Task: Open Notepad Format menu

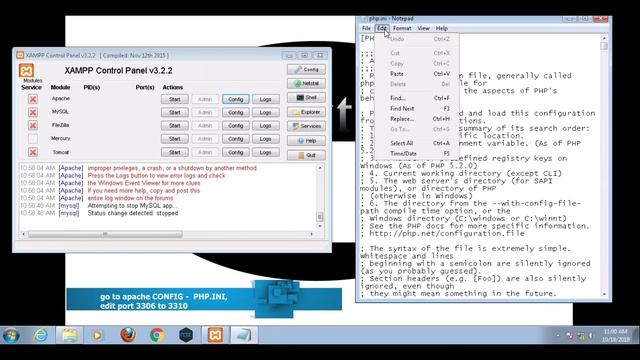Action: [x=402, y=28]
